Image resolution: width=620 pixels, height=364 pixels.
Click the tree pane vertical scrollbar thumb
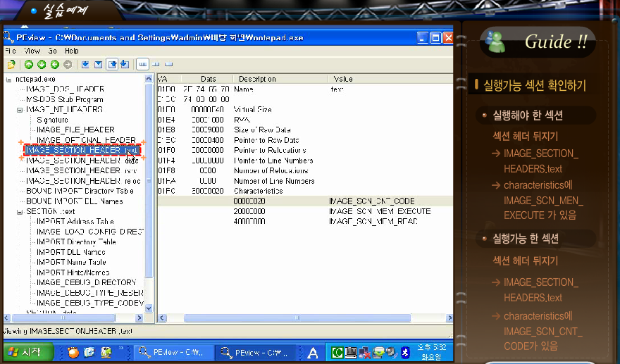[x=149, y=180]
